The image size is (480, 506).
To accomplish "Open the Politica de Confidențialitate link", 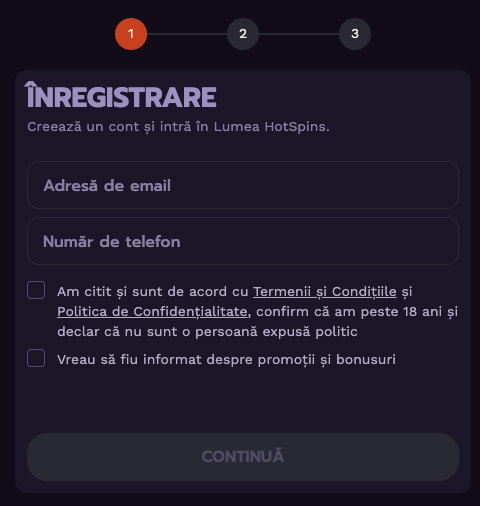I will (152, 312).
